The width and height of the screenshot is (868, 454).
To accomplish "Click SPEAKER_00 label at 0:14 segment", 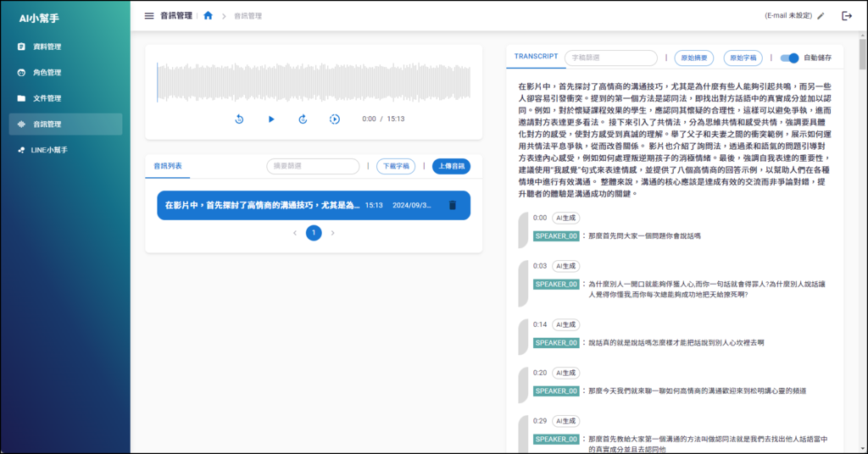I will [556, 343].
